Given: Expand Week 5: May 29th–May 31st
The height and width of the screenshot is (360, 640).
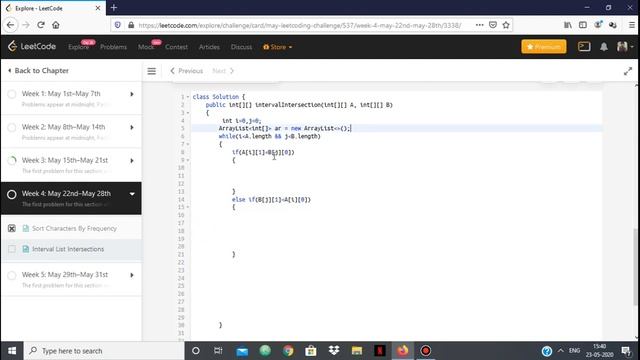Looking at the screenshot, I should tap(132, 275).
